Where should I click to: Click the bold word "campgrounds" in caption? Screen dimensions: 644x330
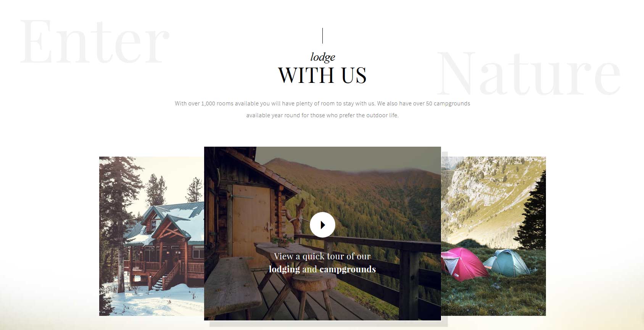tap(348, 269)
